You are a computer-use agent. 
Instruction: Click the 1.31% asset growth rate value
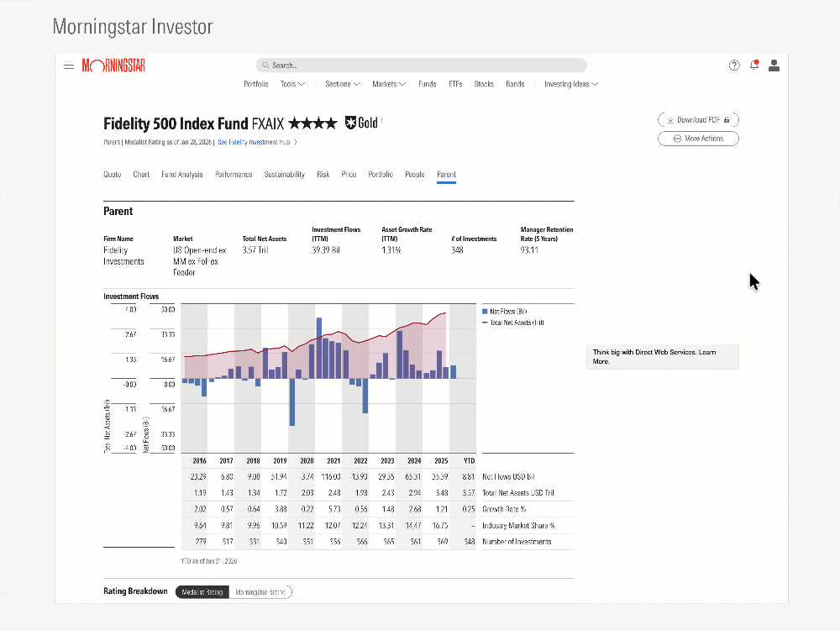click(391, 250)
